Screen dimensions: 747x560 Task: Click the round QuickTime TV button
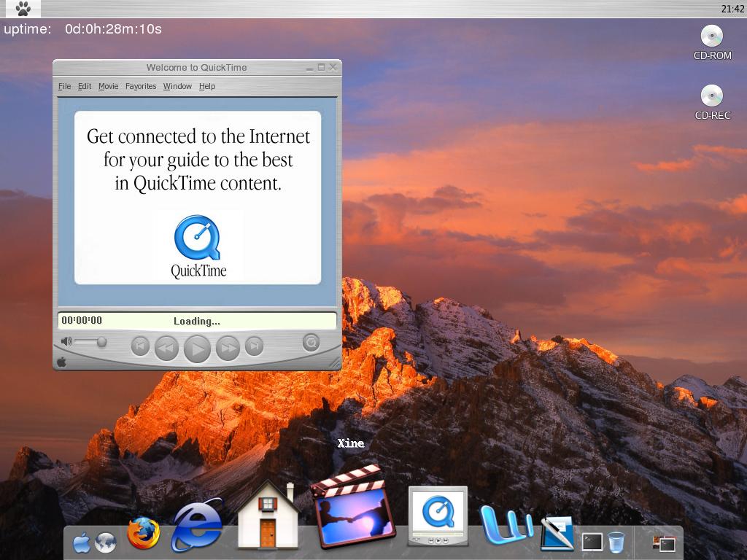tap(311, 343)
